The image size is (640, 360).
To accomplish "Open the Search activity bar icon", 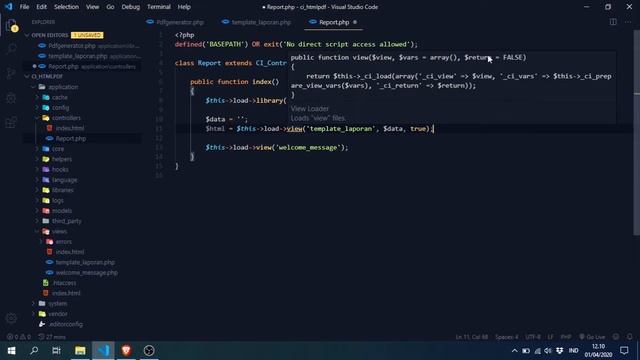I will (11, 49).
